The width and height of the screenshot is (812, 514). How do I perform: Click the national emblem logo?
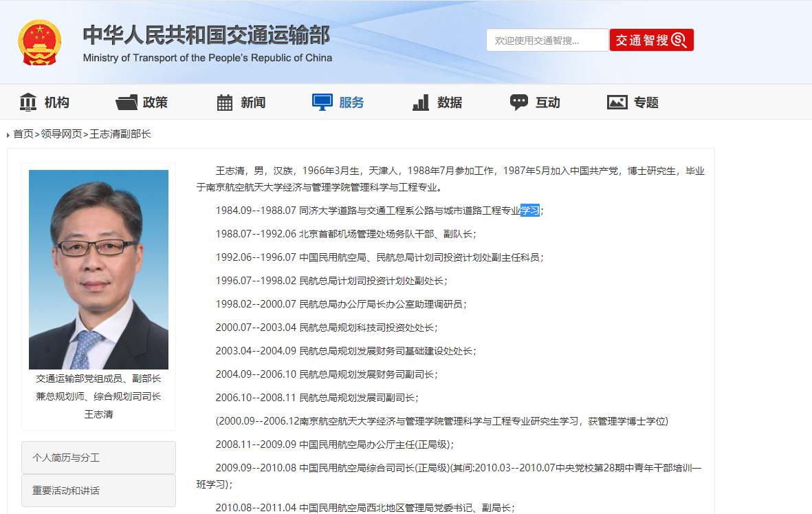tap(40, 43)
